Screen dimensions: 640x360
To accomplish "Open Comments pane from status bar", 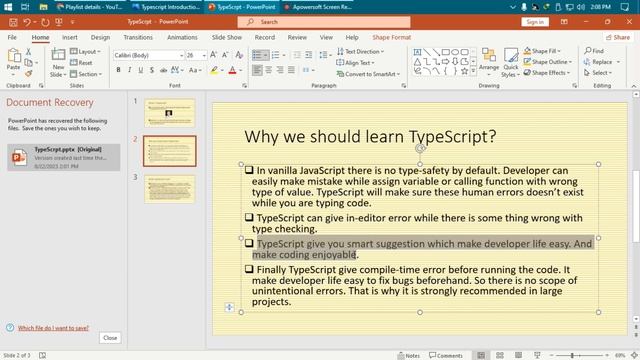I will (x=446, y=356).
